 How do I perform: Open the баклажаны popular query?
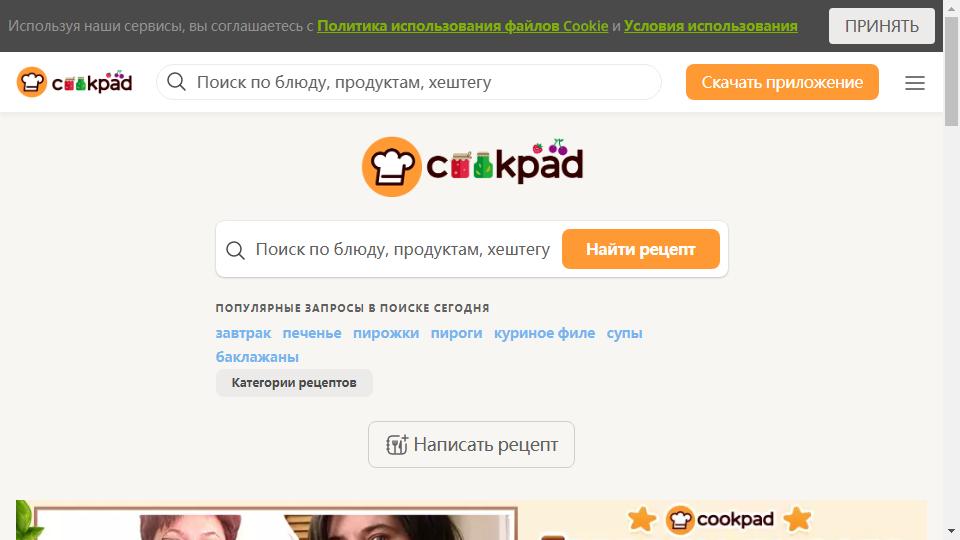pyautogui.click(x=257, y=357)
